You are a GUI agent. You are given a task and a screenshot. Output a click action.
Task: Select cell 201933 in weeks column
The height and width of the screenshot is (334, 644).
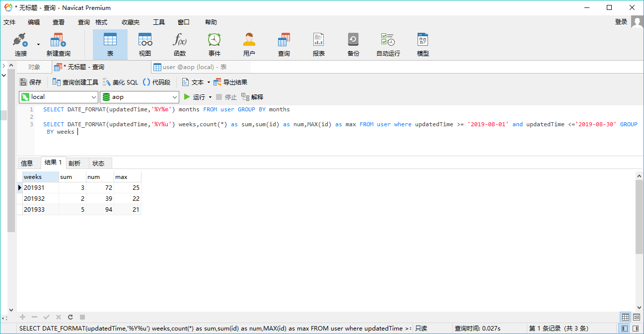tap(41, 210)
